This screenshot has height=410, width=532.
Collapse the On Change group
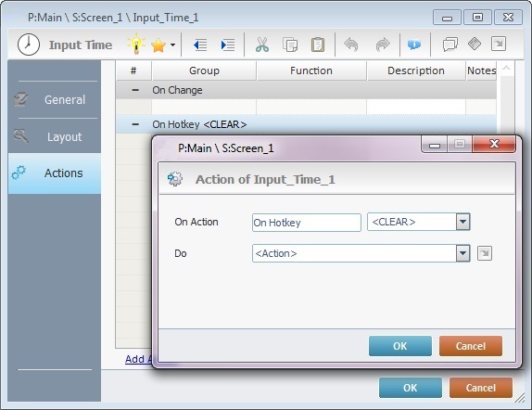click(x=135, y=90)
